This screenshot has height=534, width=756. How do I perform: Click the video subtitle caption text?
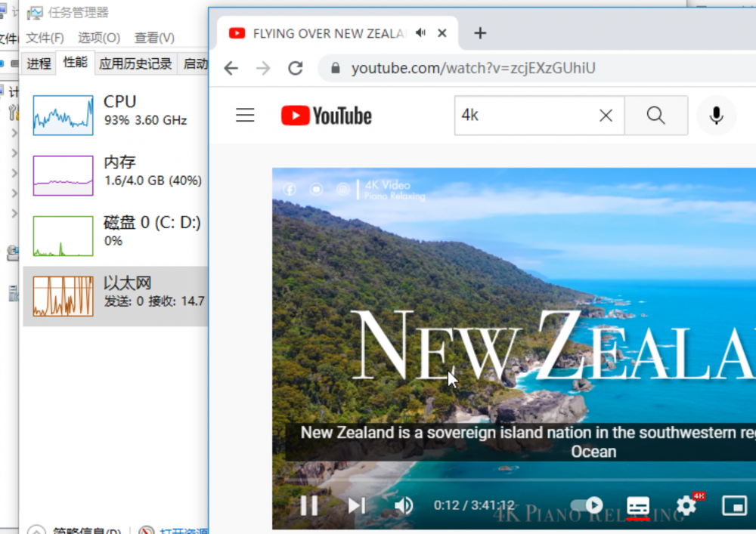click(521, 442)
